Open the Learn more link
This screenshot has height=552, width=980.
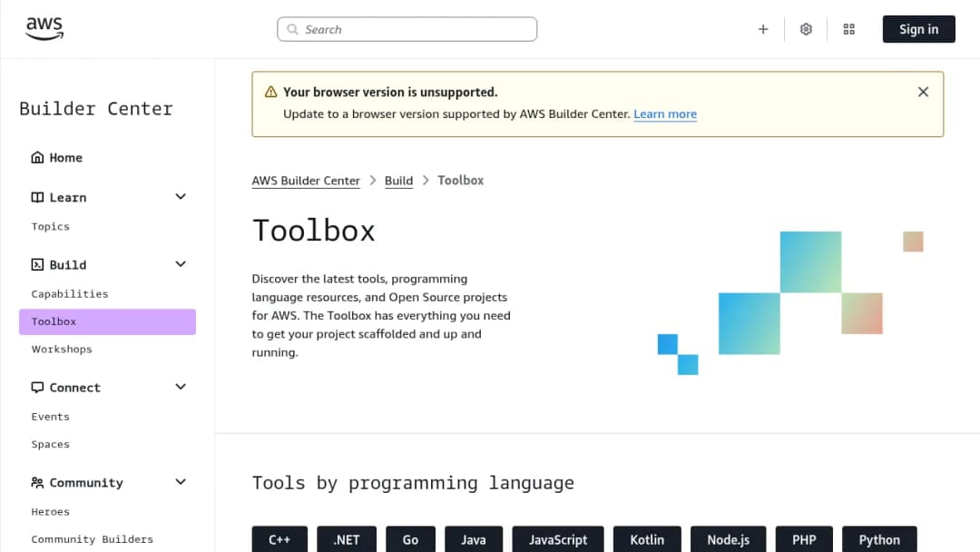coord(665,113)
